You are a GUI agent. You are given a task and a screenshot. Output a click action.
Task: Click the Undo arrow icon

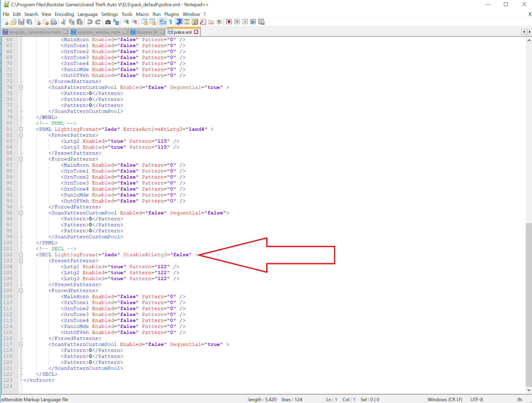[x=90, y=22]
